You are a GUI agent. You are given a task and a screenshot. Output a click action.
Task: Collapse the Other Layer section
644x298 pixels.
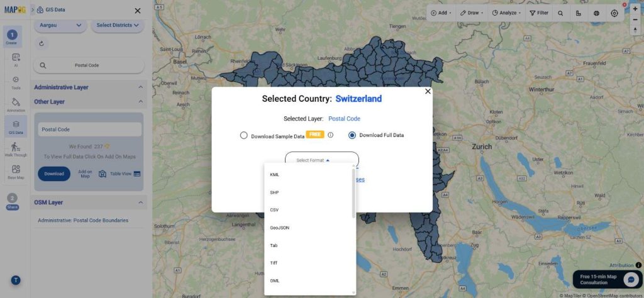coord(140,101)
